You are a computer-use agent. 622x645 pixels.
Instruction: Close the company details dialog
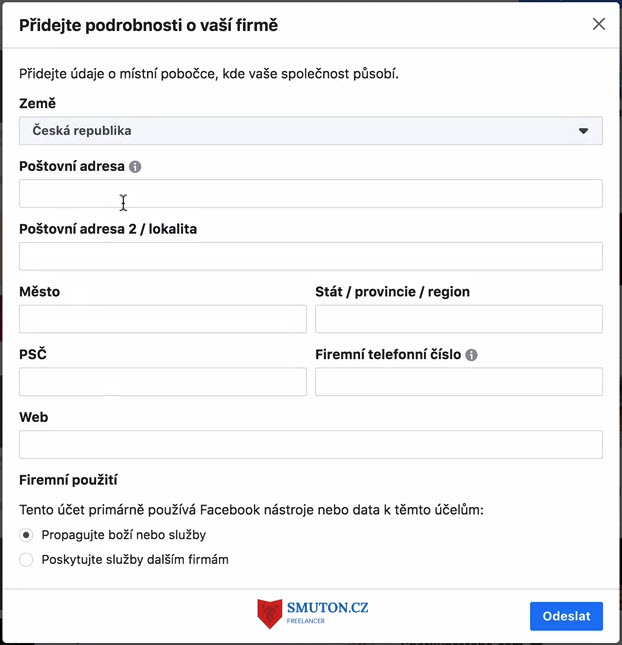[599, 24]
